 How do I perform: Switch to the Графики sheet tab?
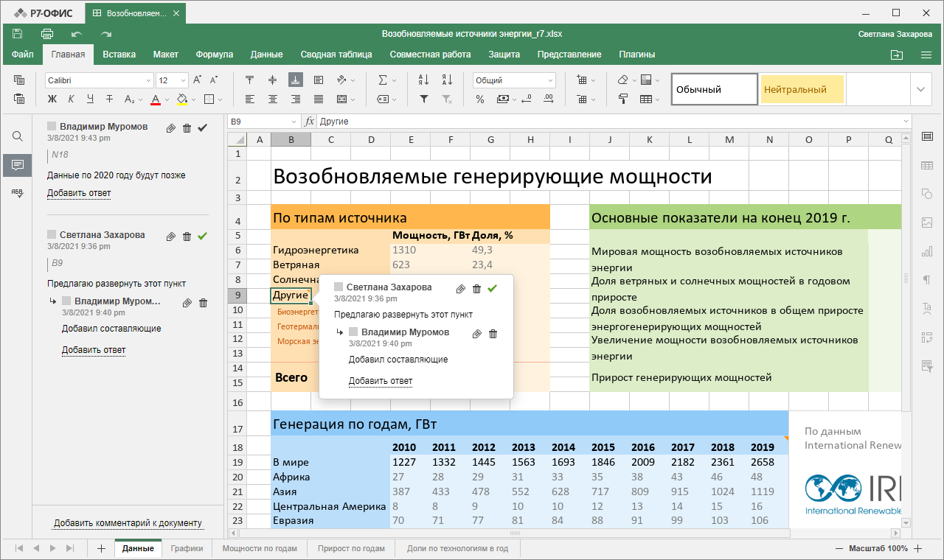coord(187,548)
